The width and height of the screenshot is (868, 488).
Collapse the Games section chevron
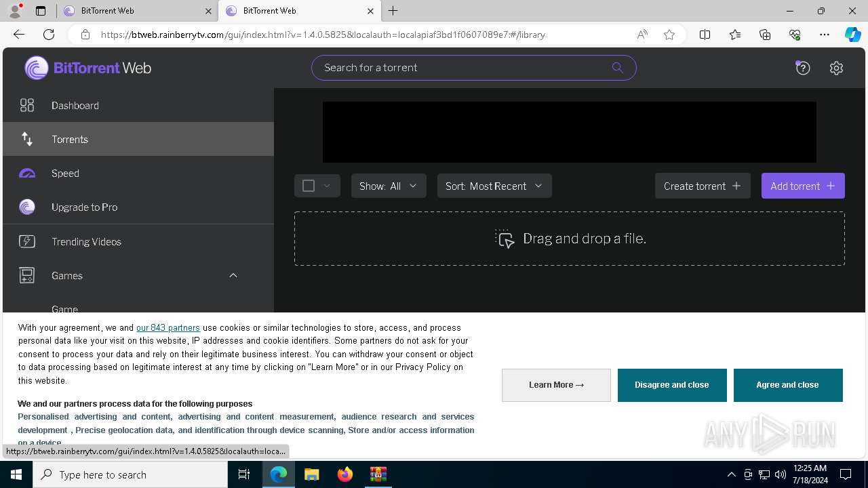233,275
